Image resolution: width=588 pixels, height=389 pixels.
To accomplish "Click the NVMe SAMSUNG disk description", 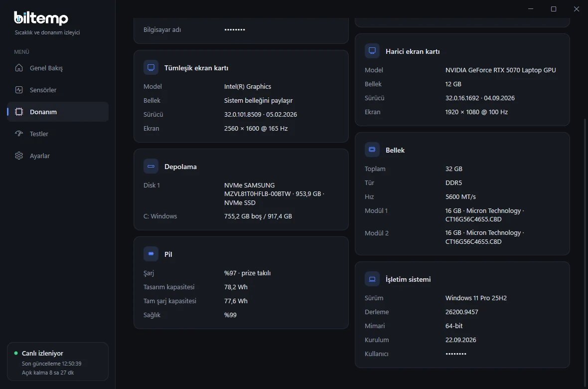I will (274, 194).
